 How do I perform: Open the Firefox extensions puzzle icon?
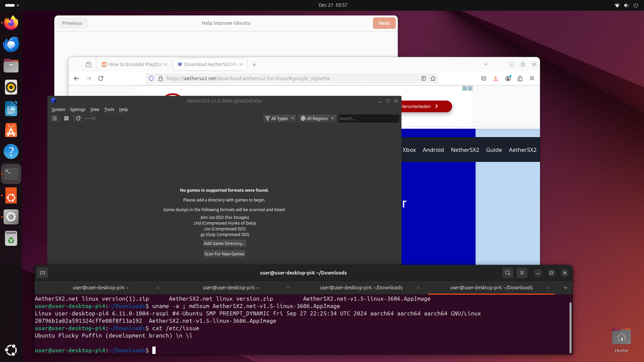coord(520,78)
